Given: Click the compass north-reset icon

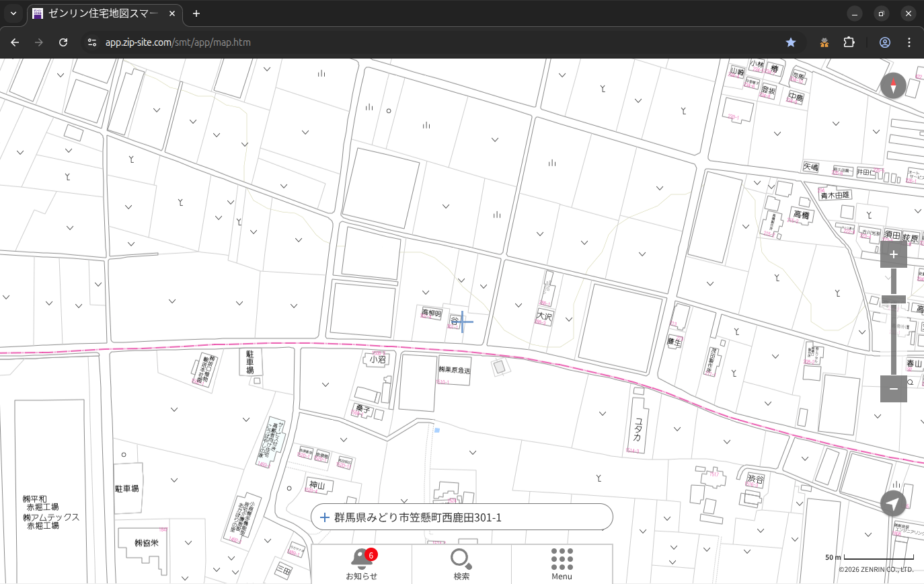Looking at the screenshot, I should point(893,85).
